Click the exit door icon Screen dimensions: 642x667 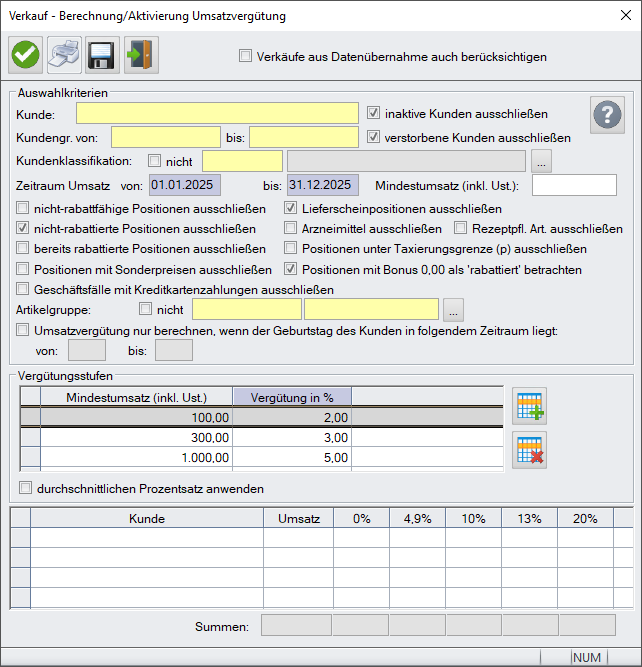[x=141, y=55]
